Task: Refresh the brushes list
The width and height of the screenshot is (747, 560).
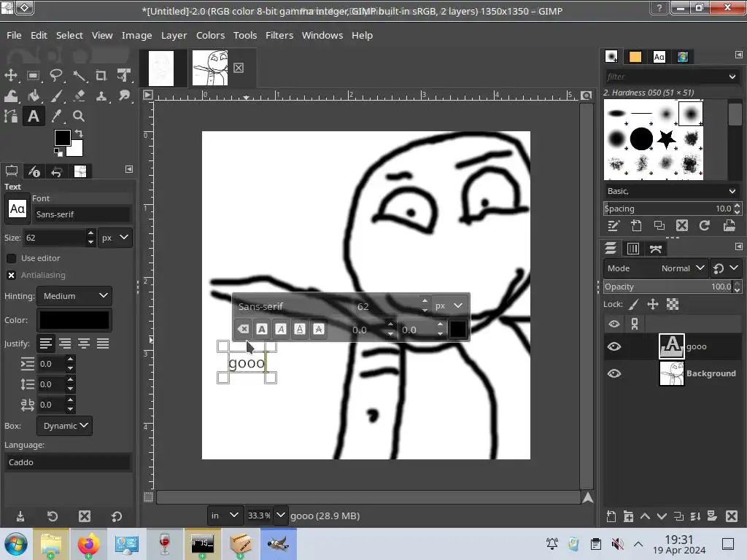Action: tap(705, 225)
